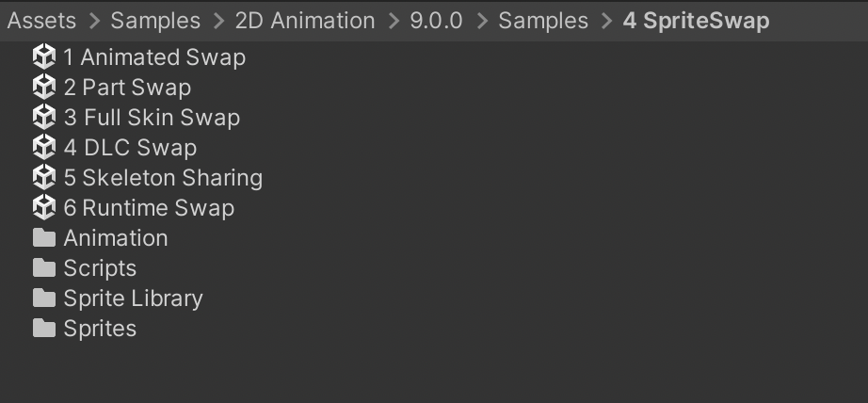Navigate to the first Samples breadcrumb
This screenshot has width=868, height=403.
click(x=155, y=21)
